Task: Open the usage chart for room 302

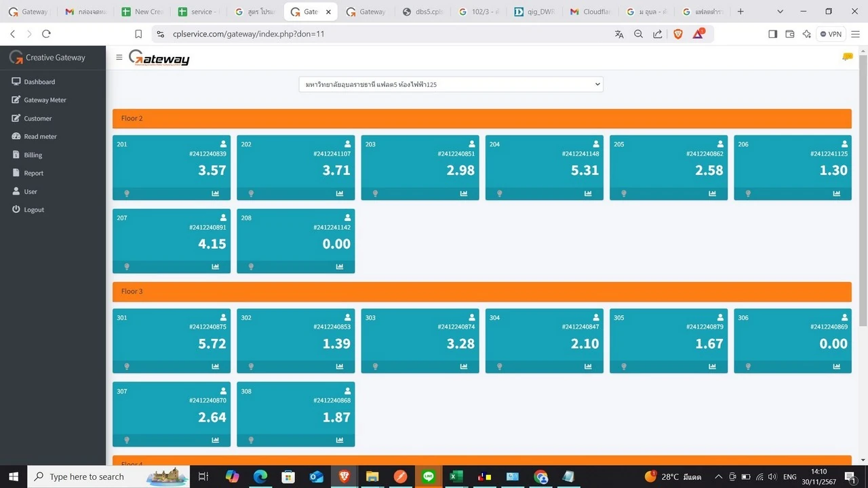Action: (340, 367)
